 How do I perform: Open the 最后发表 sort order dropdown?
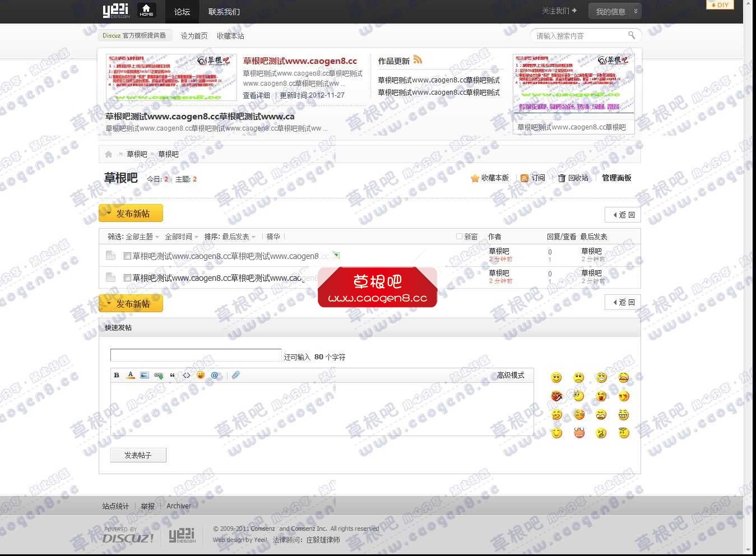tap(236, 237)
